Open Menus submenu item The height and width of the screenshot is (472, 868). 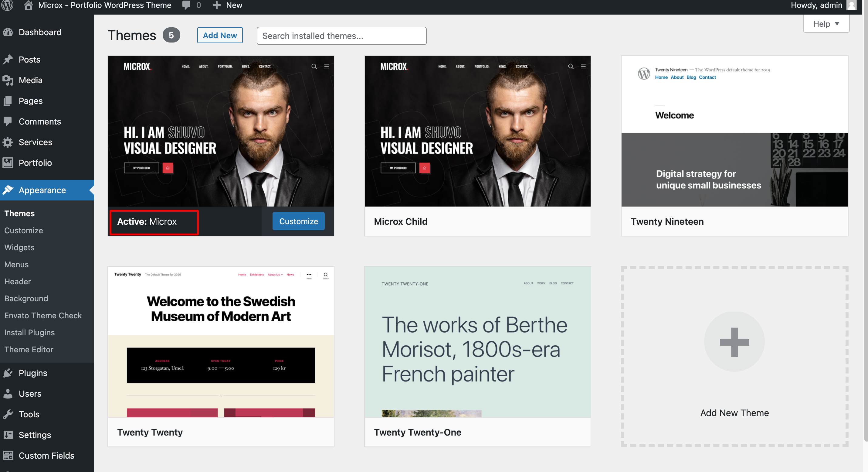pyautogui.click(x=16, y=265)
